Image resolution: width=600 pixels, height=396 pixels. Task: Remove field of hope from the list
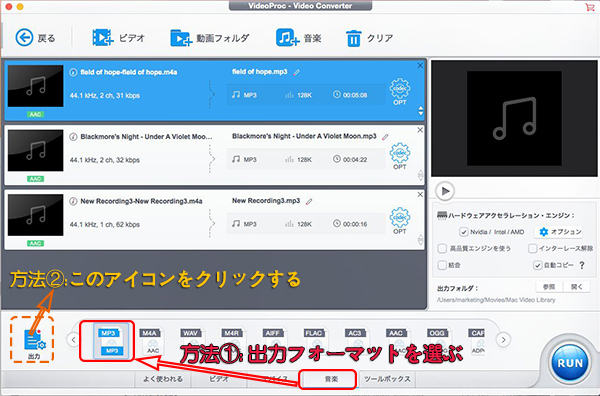pyautogui.click(x=420, y=65)
